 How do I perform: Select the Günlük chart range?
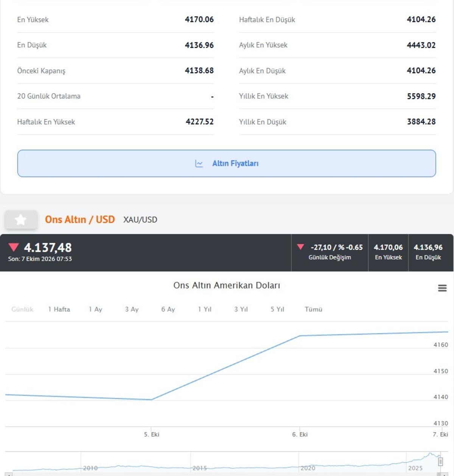[22, 309]
